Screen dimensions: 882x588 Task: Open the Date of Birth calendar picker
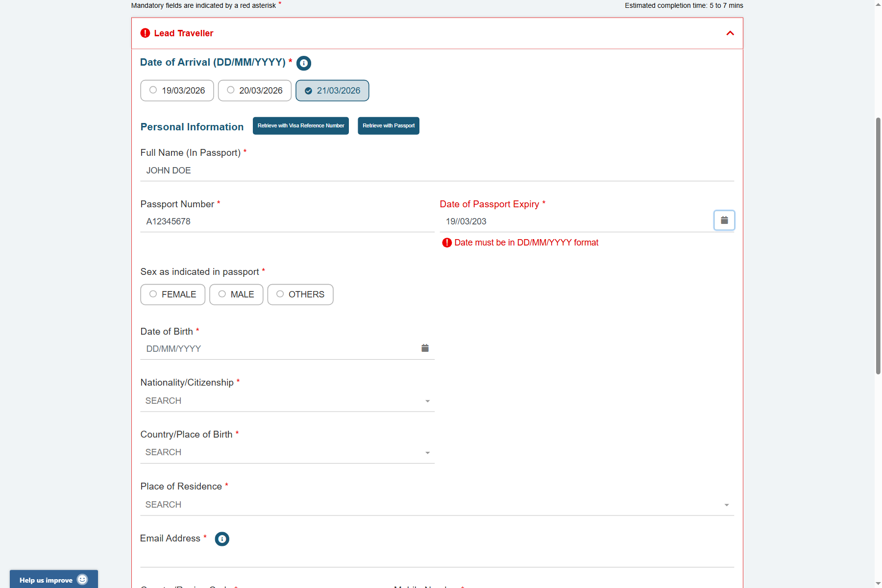click(425, 348)
